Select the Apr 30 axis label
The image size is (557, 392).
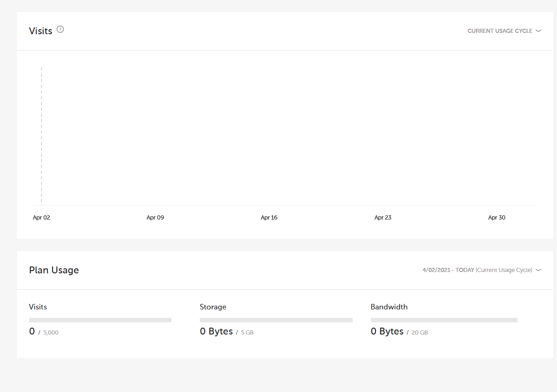tap(496, 218)
